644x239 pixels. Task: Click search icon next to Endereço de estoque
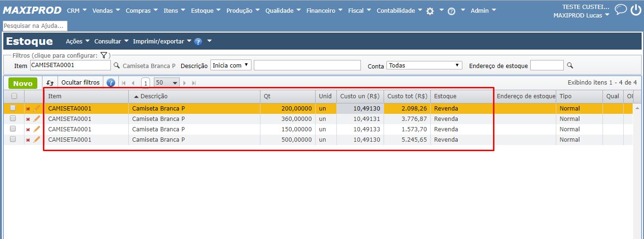click(x=570, y=66)
